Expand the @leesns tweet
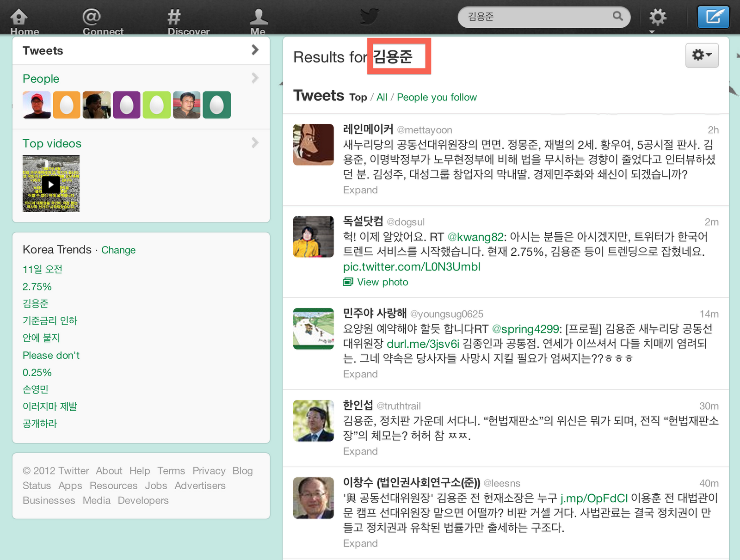 (x=360, y=543)
